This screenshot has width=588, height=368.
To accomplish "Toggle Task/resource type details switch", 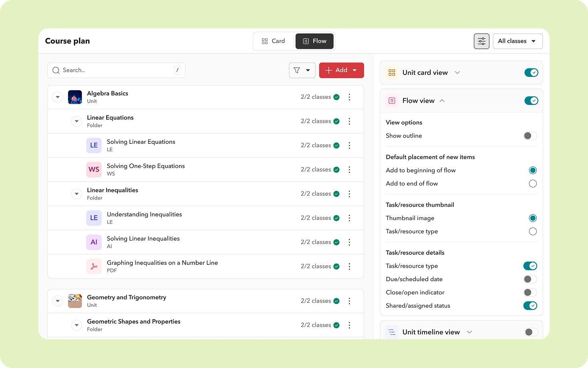I will click(530, 266).
